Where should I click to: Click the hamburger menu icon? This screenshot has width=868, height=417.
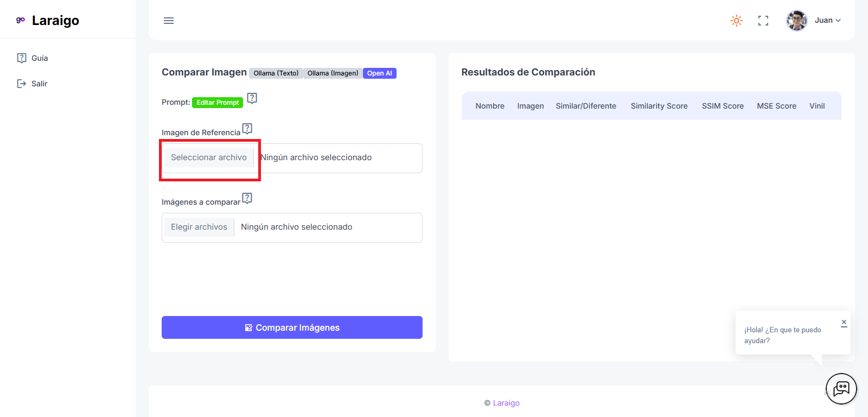point(169,21)
